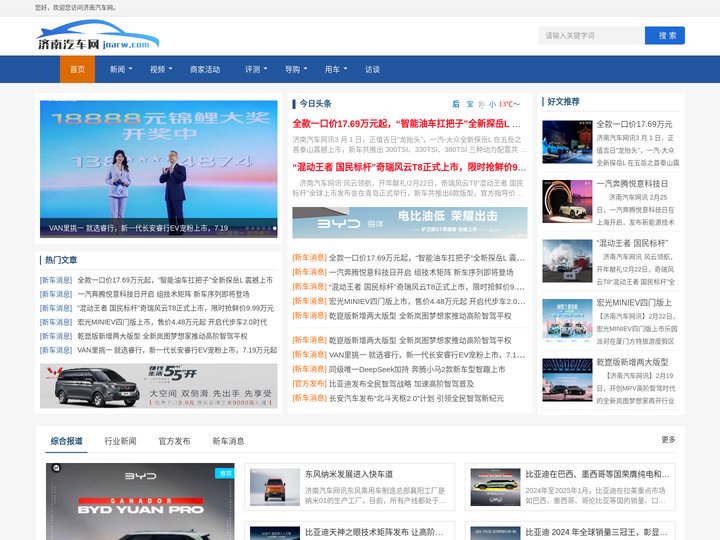Open 好文推荐 title 宏光MINIEV四门版上

(634, 303)
